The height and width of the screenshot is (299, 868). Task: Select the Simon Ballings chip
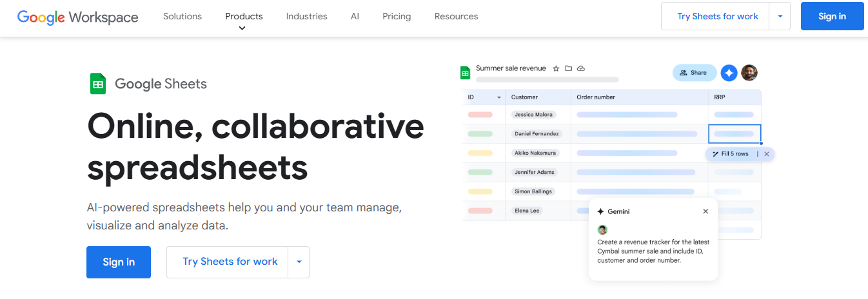pyautogui.click(x=533, y=191)
